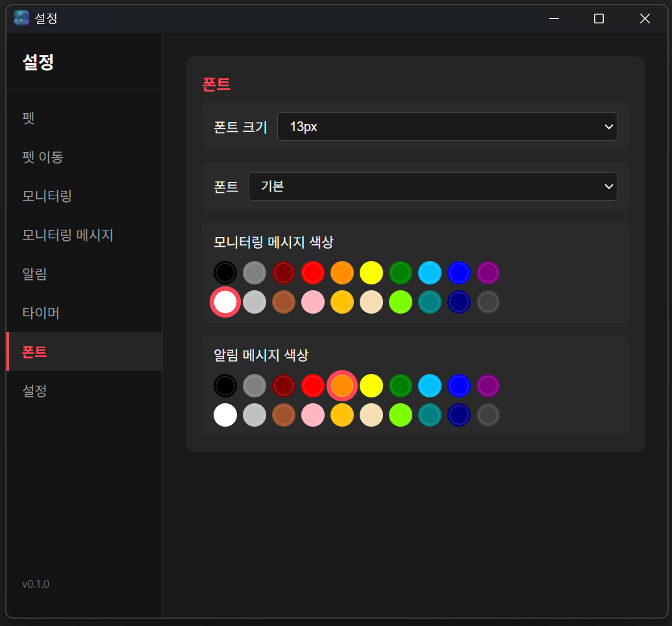Pick navy in 모니터링 메시지 색상
672x626 pixels.
click(459, 302)
